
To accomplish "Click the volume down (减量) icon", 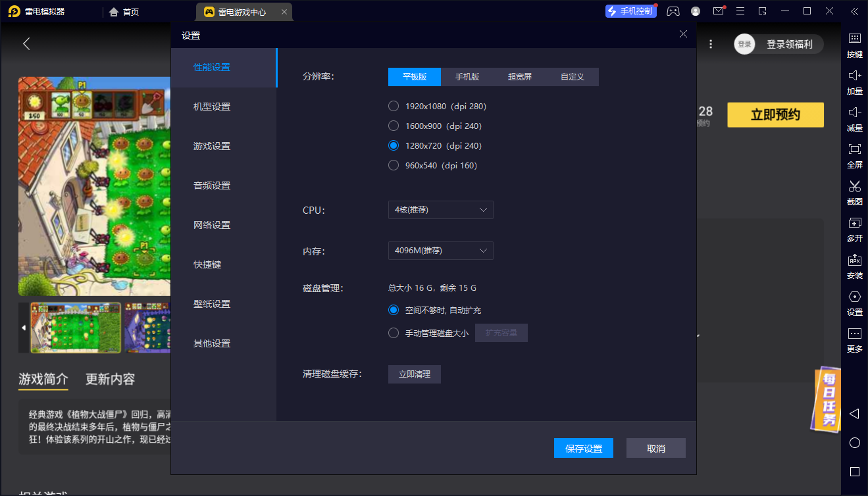I will pyautogui.click(x=854, y=112).
